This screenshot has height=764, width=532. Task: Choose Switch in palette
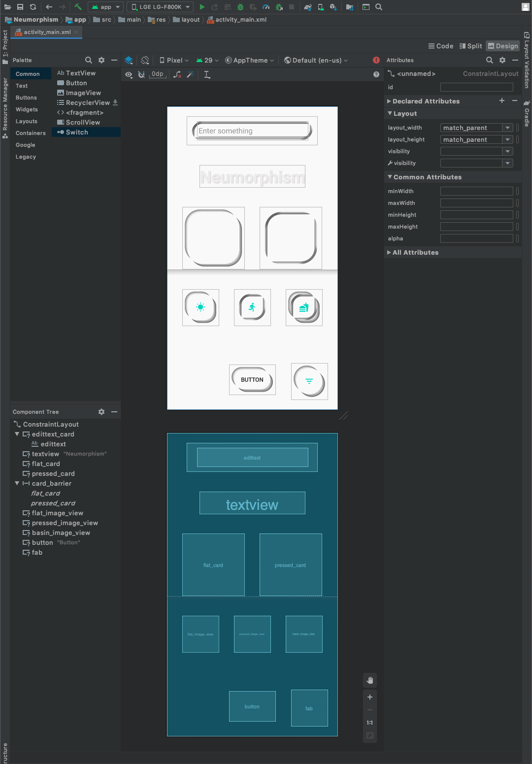point(86,132)
